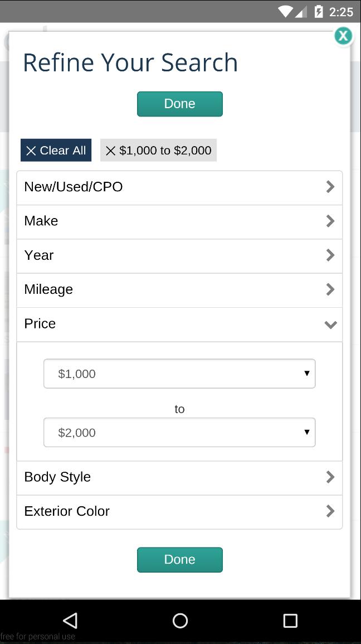Tap the home circle button
The width and height of the screenshot is (361, 644).
(180, 621)
